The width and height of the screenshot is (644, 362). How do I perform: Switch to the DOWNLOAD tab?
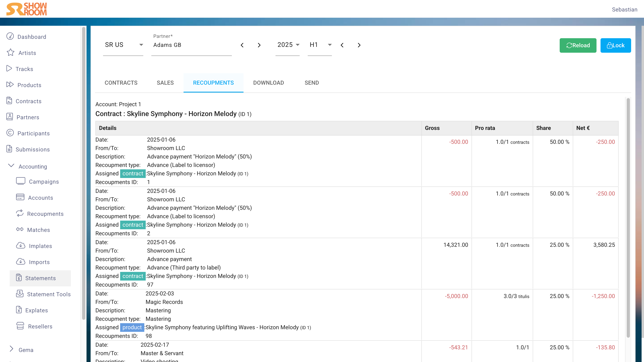click(268, 83)
